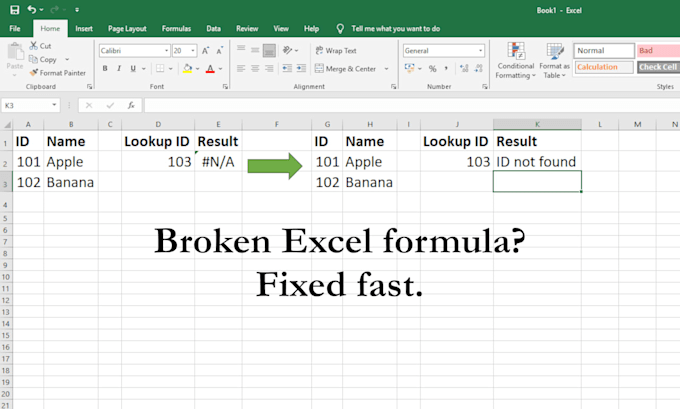
Task: Click Middle Align icon
Action: coord(255,50)
